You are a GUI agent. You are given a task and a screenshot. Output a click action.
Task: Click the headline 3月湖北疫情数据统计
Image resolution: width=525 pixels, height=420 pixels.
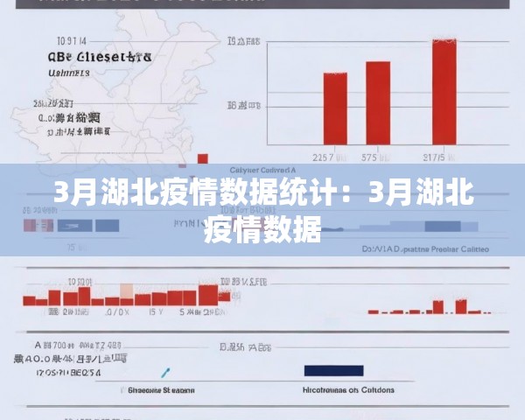coord(263,212)
